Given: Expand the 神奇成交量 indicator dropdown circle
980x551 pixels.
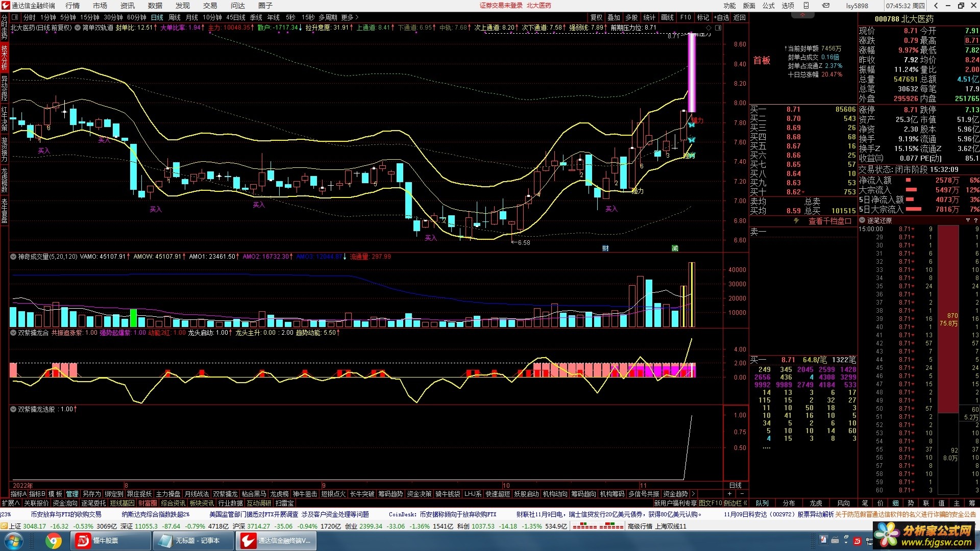Looking at the screenshot, I should point(13,257).
